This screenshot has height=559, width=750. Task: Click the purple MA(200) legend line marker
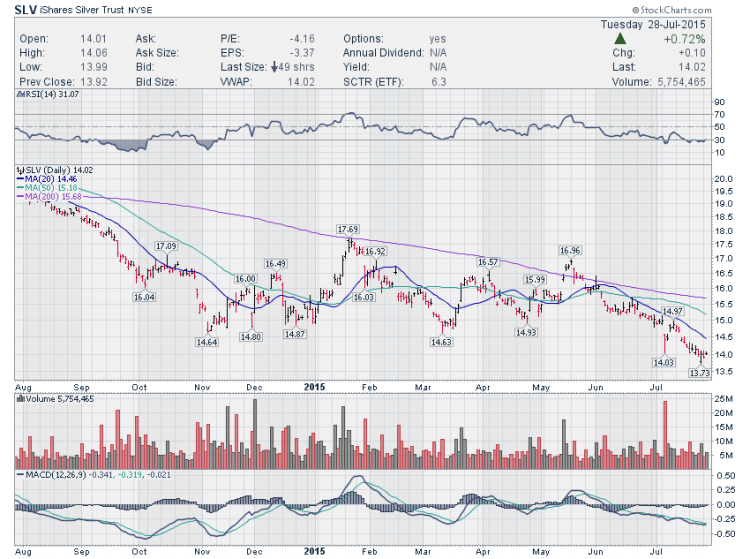(21, 197)
